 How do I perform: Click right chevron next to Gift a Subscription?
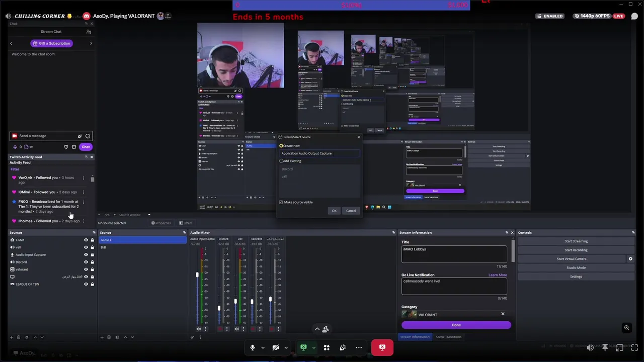(x=91, y=43)
